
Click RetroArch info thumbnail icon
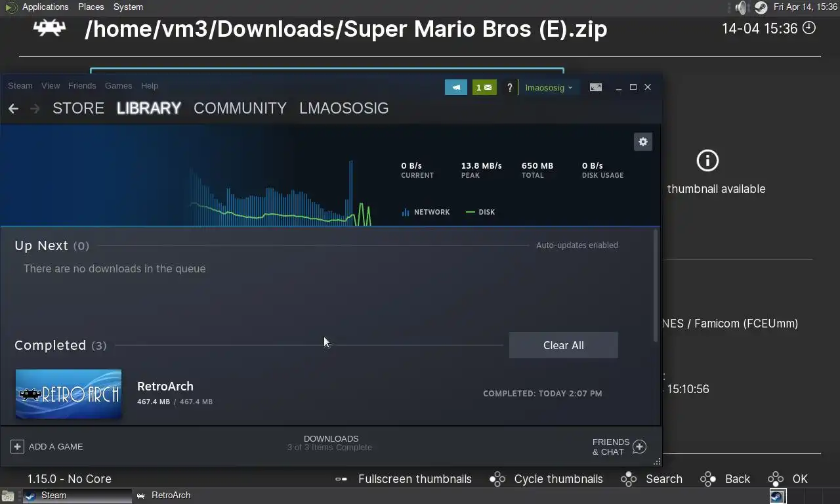(707, 160)
